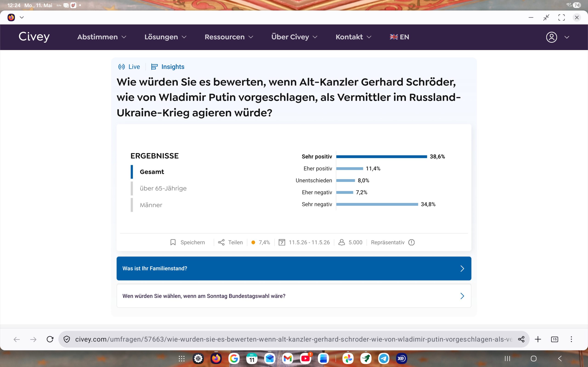Shrink window with collapse arrows icon
Viewport: 588px width, 367px height.
click(x=546, y=17)
